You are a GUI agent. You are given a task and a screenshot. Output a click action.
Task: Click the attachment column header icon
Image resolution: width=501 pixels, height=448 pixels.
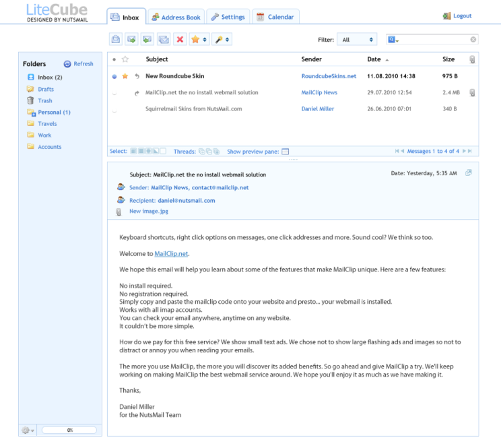point(472,59)
